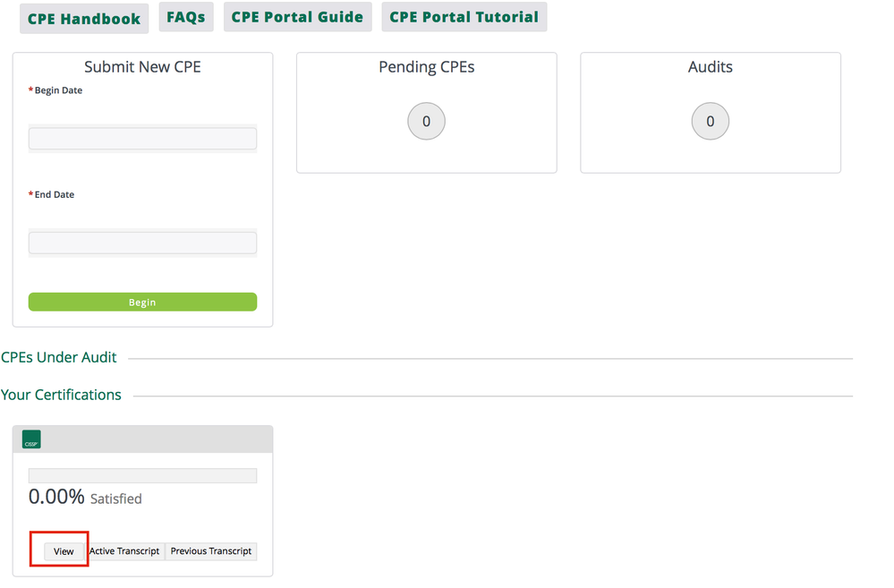This screenshot has height=588, width=894.
Task: Open the CPE Handbook
Action: [x=84, y=19]
